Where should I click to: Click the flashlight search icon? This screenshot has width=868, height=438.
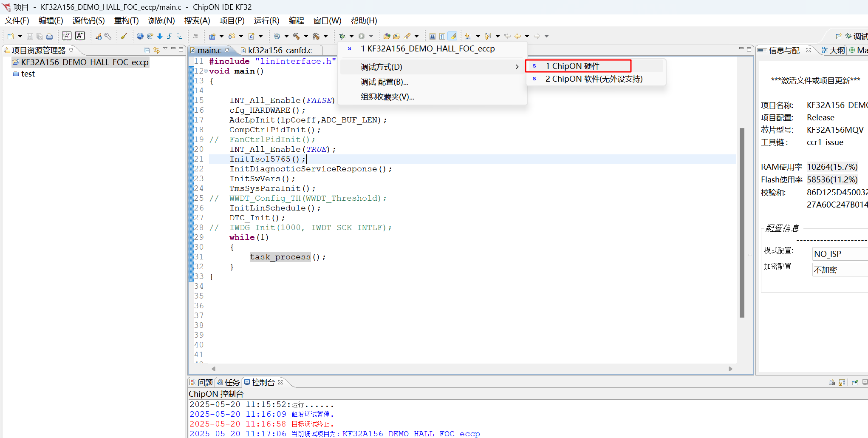tap(407, 36)
